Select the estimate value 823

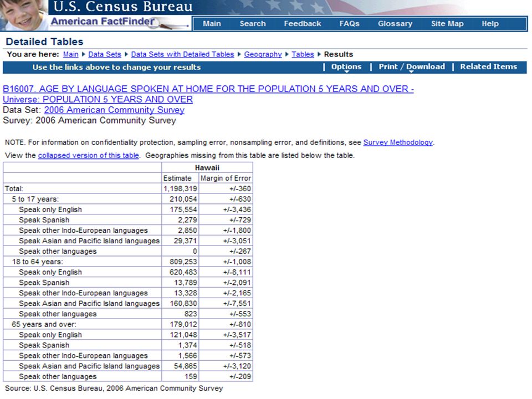(191, 314)
